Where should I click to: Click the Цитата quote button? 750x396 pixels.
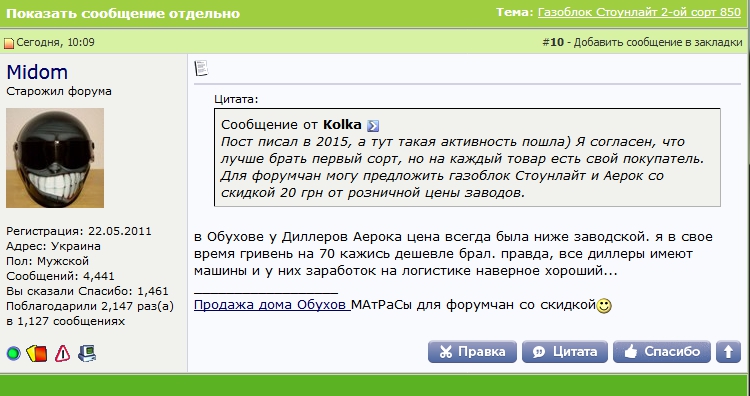(565, 352)
